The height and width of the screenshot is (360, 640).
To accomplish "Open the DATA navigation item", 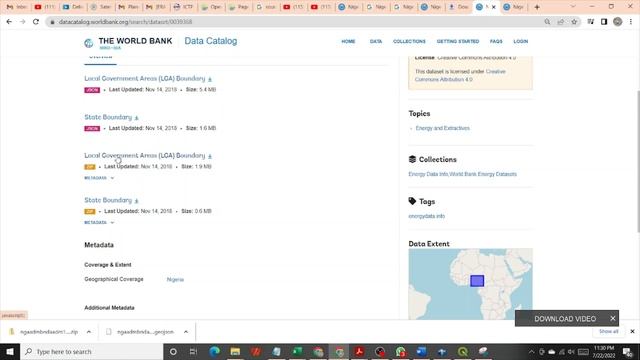I will 376,41.
